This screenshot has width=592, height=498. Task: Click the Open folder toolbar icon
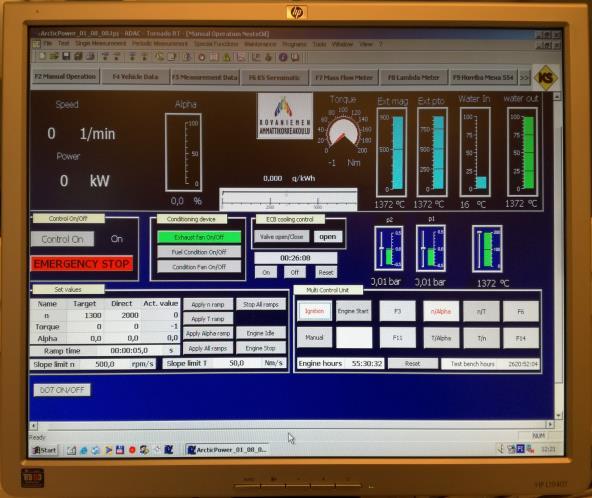pyautogui.click(x=54, y=57)
